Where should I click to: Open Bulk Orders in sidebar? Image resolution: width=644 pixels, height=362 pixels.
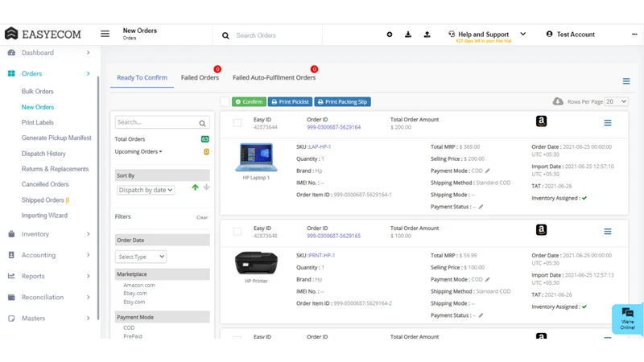pyautogui.click(x=37, y=92)
